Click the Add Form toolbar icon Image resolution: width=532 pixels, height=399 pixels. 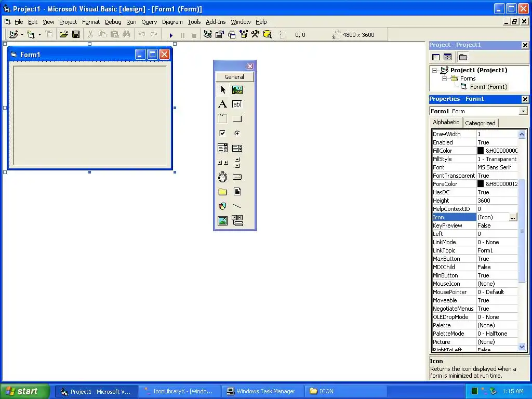[31, 34]
